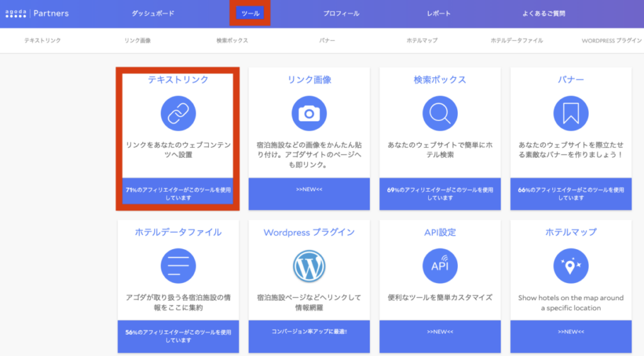This screenshot has height=356, width=644.
Task: Open the レポート menu
Action: click(x=438, y=14)
